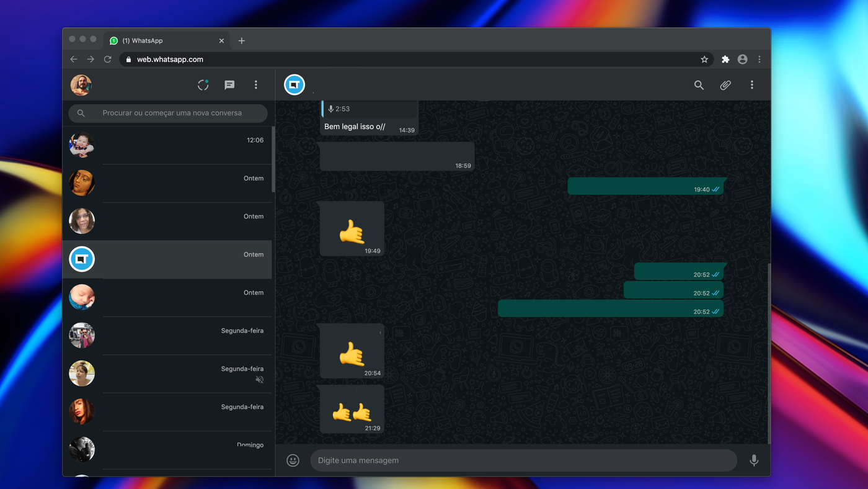Click the double hand emoji at 21:29
This screenshot has width=868, height=489.
pos(352,412)
